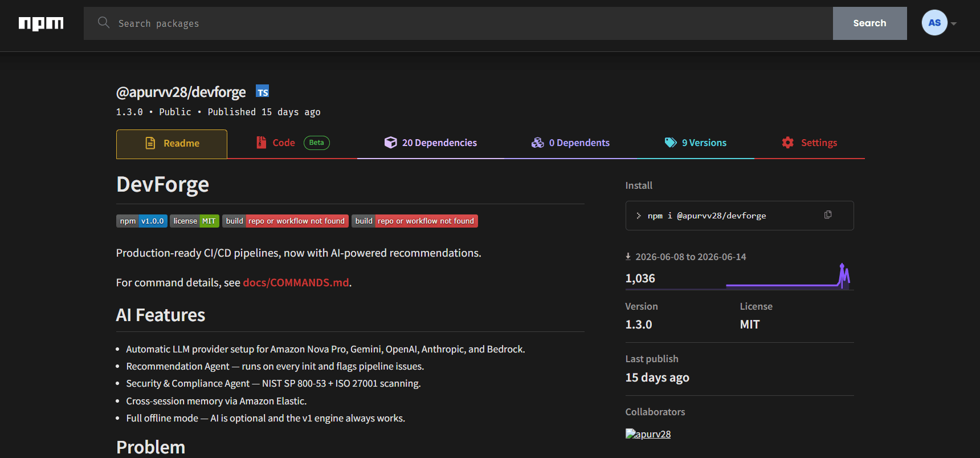This screenshot has width=980, height=458.
Task: Open the AS user avatar menu
Action: pyautogui.click(x=934, y=23)
